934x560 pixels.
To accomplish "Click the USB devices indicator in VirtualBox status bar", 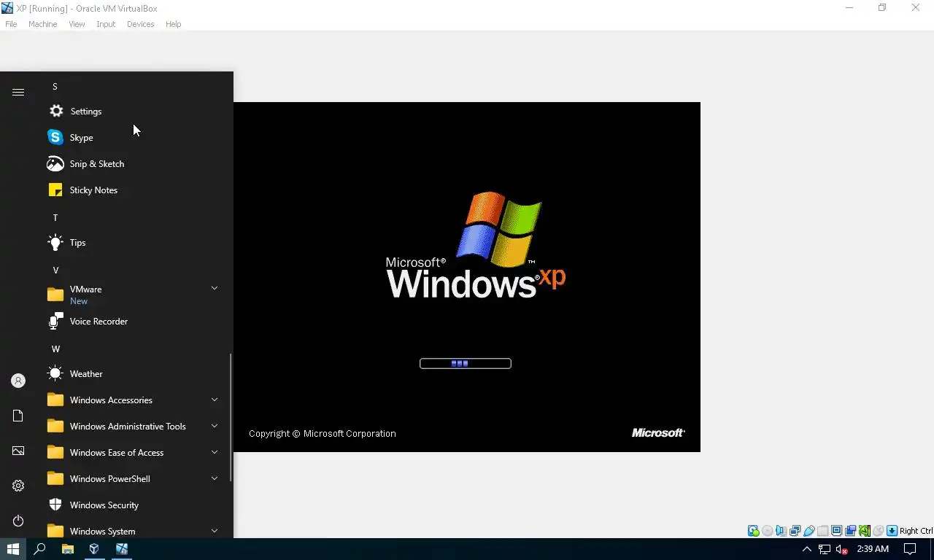I will tap(809, 531).
